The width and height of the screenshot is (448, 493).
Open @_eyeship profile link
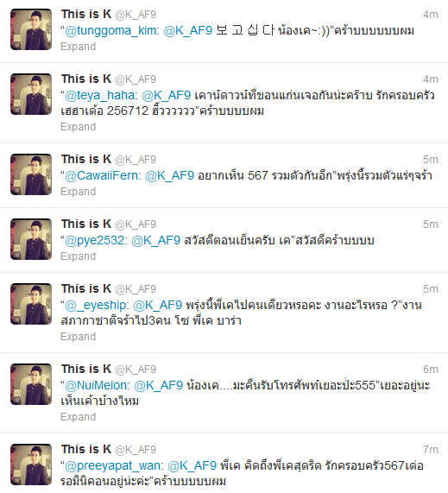pyautogui.click(x=97, y=306)
